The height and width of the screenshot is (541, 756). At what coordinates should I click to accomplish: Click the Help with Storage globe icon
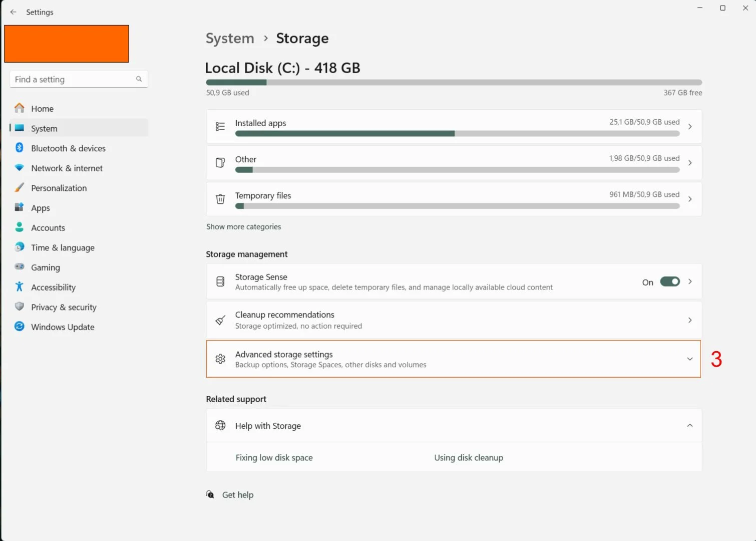pos(220,425)
